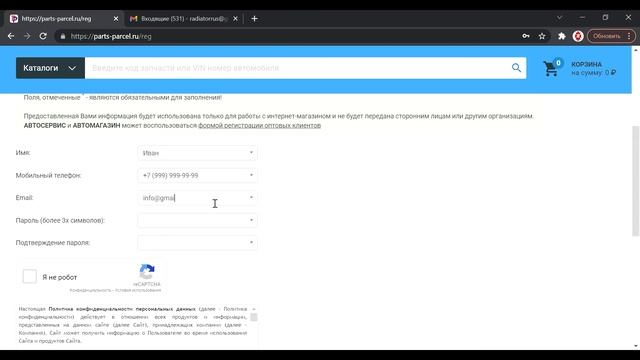The height and width of the screenshot is (360, 640).
Task: Close the Gmail Входящие tab
Action: (x=236, y=19)
